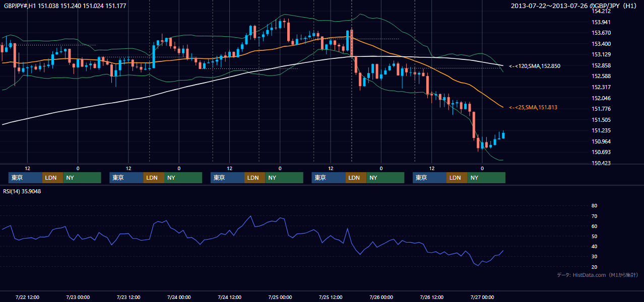Click the RSI scale value 40
The height and width of the screenshot is (302, 644).
(594, 247)
